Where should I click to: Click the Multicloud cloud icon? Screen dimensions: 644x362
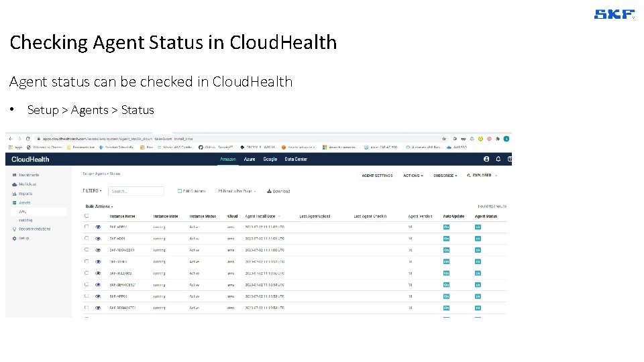click(14, 184)
